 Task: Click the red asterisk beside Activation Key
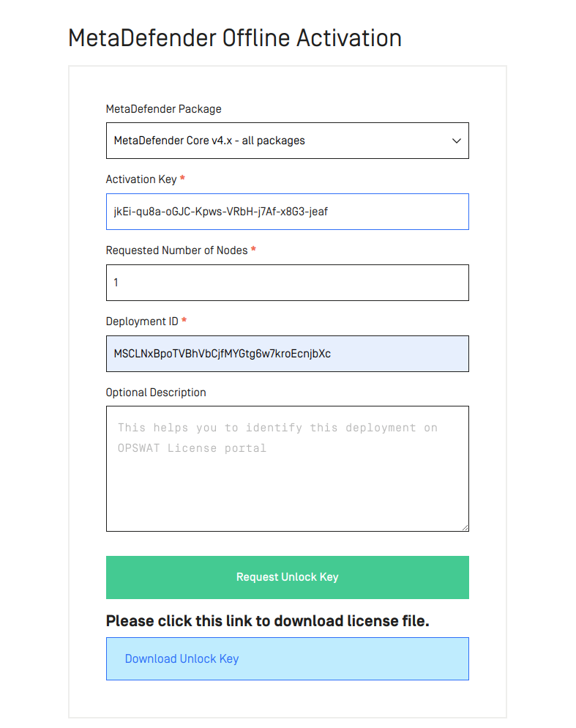pos(182,178)
